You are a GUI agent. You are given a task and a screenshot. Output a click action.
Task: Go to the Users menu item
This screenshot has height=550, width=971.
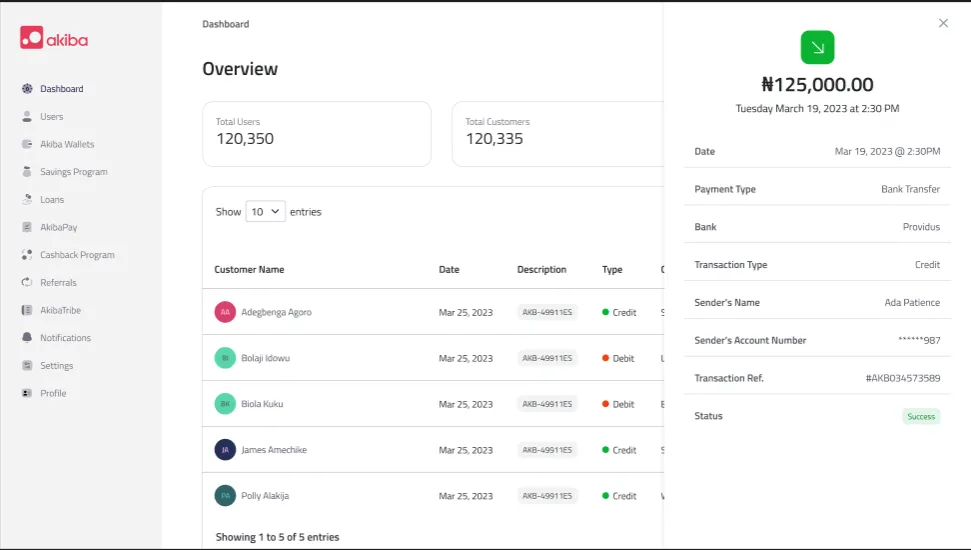pyautogui.click(x=52, y=116)
